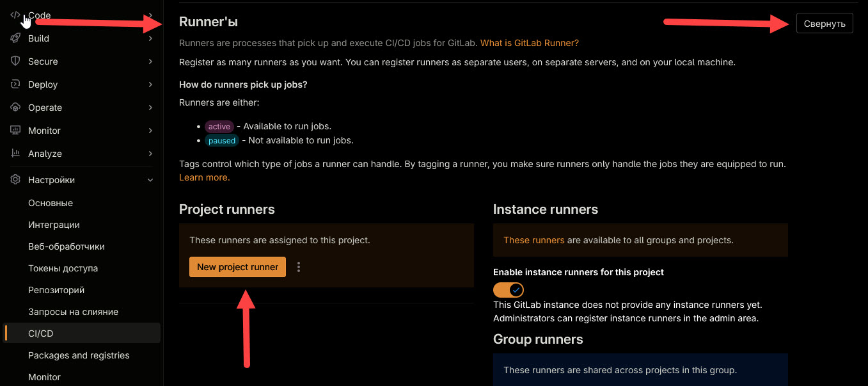Image resolution: width=868 pixels, height=386 pixels.
Task: Click the Build rocket icon
Action: tap(15, 38)
